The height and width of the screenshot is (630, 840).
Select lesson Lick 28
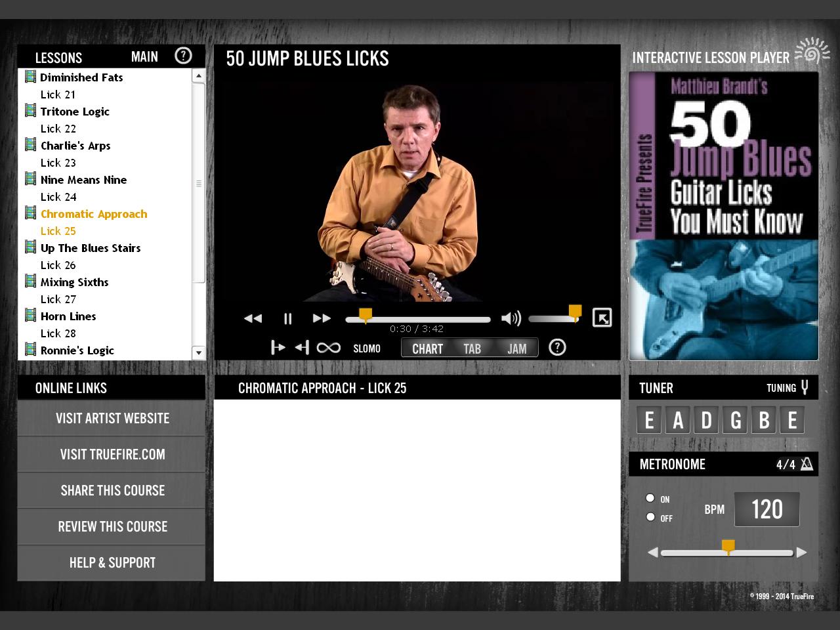[x=58, y=333]
